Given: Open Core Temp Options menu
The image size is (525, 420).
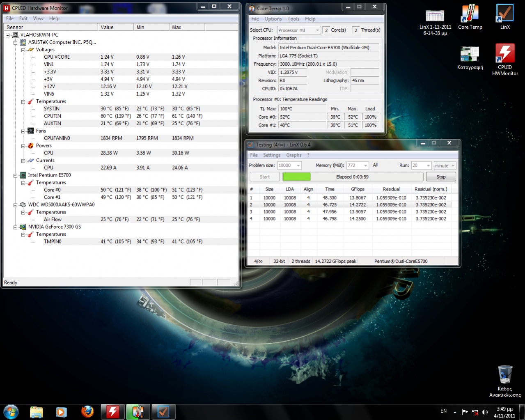Looking at the screenshot, I should pyautogui.click(x=273, y=19).
